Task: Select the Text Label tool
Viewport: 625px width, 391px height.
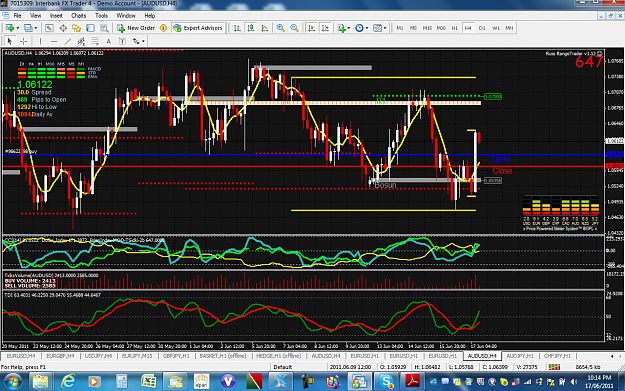Action: click(x=122, y=41)
